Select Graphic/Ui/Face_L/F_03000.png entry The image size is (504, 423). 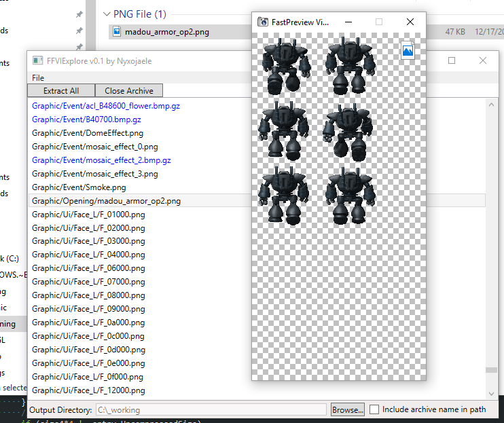click(x=88, y=241)
